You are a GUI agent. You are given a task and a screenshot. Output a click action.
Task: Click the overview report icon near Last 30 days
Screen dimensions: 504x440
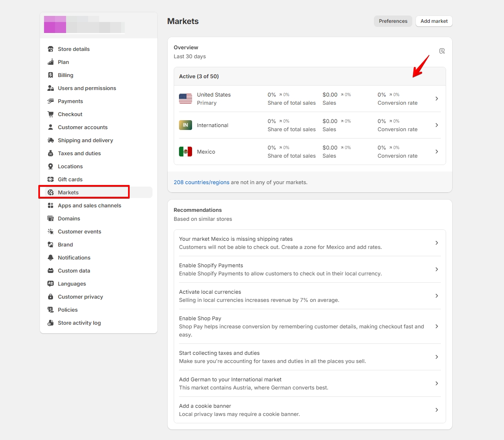(442, 51)
